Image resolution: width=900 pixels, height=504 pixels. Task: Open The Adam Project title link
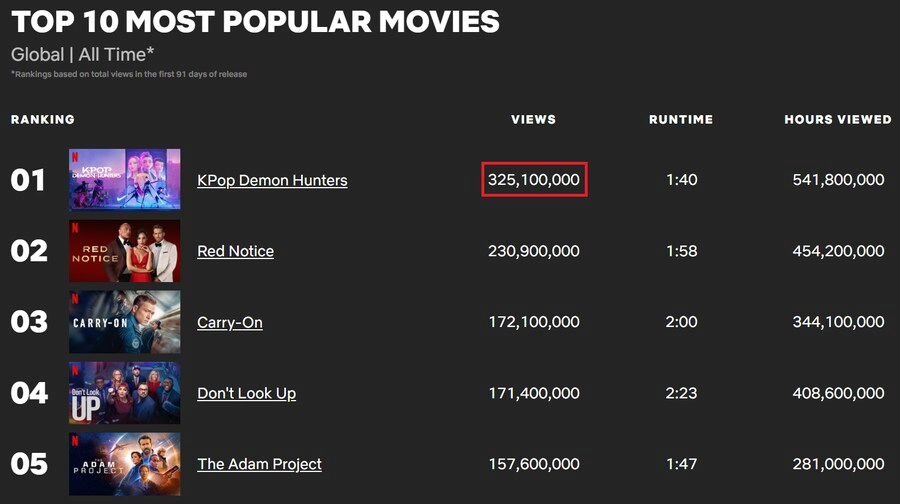[x=259, y=464]
